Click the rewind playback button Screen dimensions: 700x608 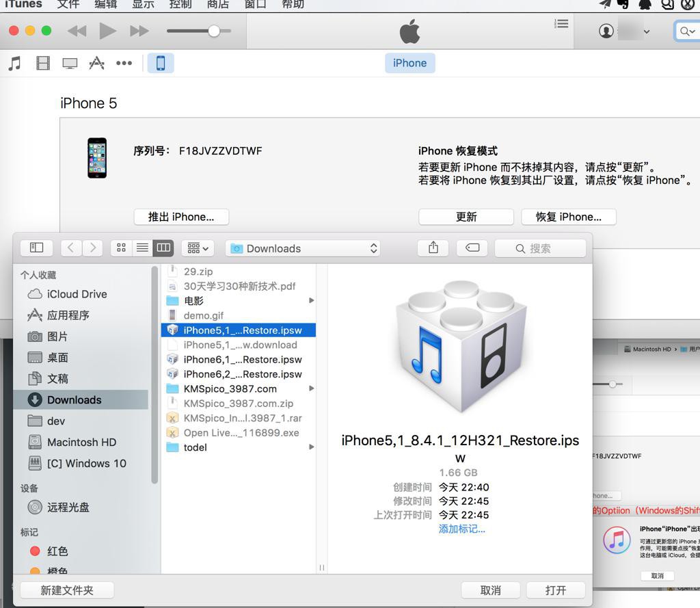[77, 31]
